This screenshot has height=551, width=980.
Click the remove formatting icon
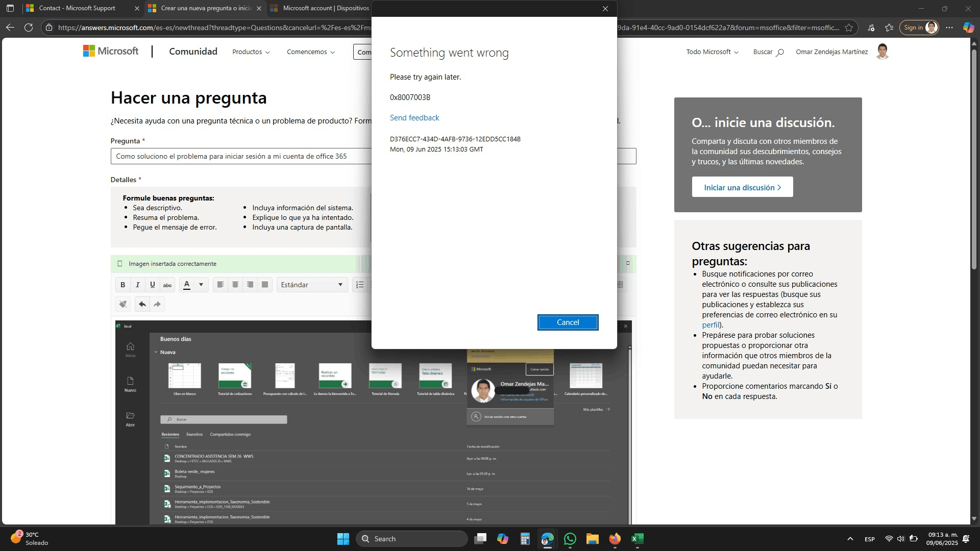(x=123, y=305)
